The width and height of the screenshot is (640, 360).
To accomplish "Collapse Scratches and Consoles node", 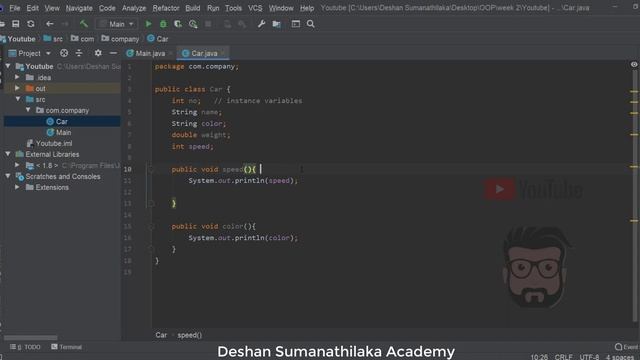I will tap(8, 176).
